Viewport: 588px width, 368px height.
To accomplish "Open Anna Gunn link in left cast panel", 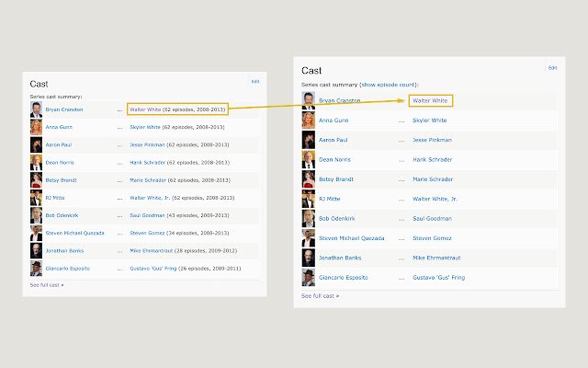I will (x=59, y=127).
